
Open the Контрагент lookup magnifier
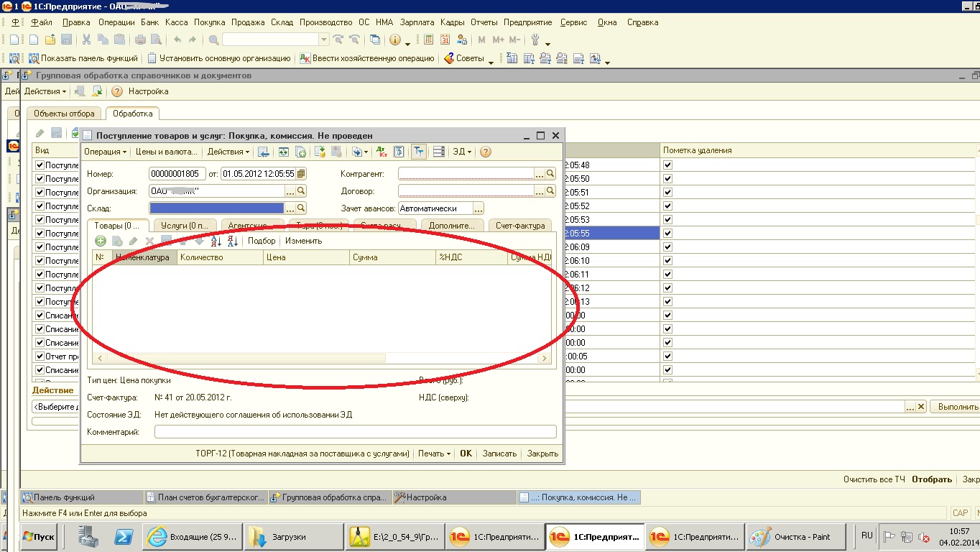pyautogui.click(x=550, y=173)
